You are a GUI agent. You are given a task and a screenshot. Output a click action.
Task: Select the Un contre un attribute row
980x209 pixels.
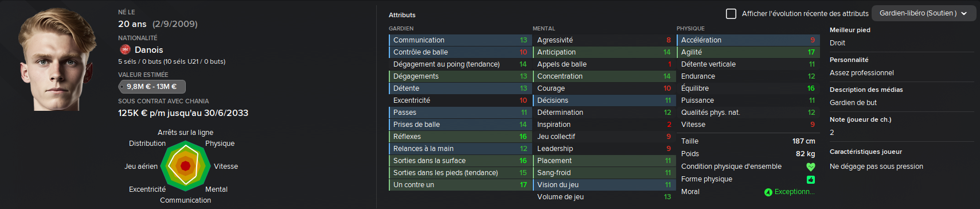(459, 185)
